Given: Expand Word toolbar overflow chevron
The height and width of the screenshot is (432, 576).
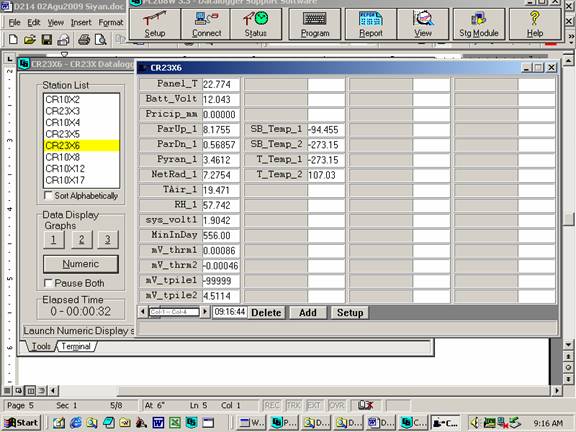Looking at the screenshot, I should point(570,37).
